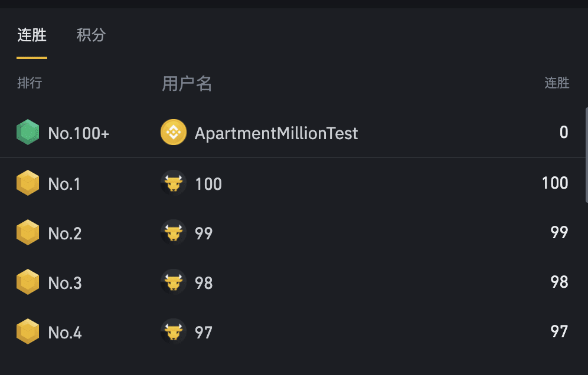Click the gold cube badge for No.2

pyautogui.click(x=28, y=232)
